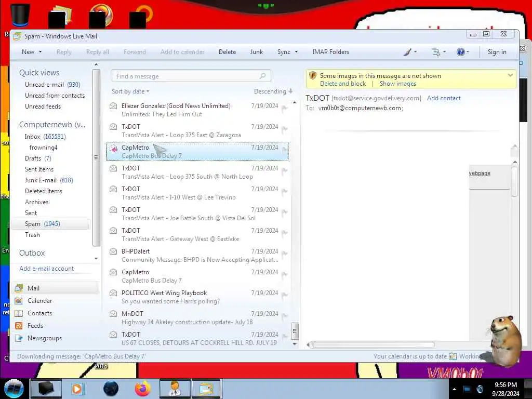
Task: Click the security shield icon in the info bar
Action: pyautogui.click(x=313, y=76)
